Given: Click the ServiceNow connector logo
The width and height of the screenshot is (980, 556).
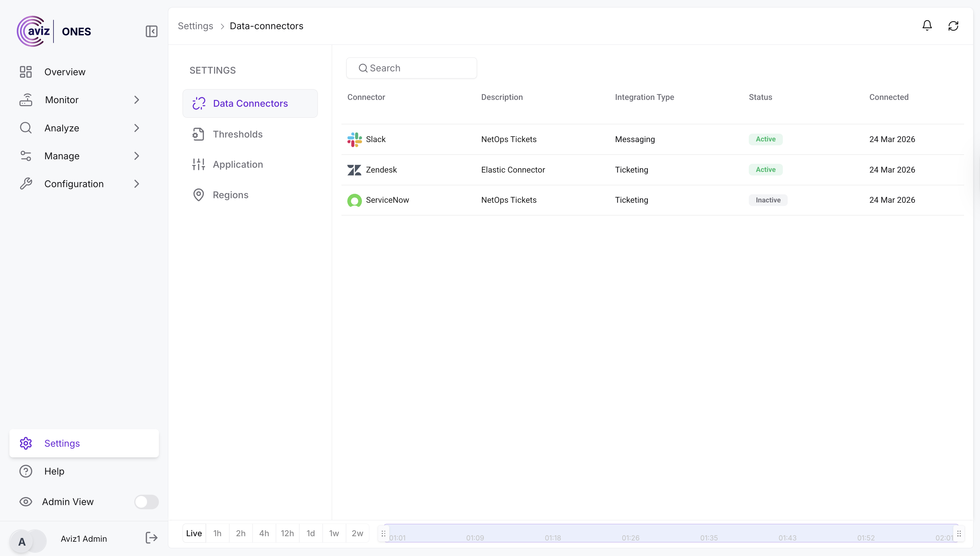Looking at the screenshot, I should [354, 200].
